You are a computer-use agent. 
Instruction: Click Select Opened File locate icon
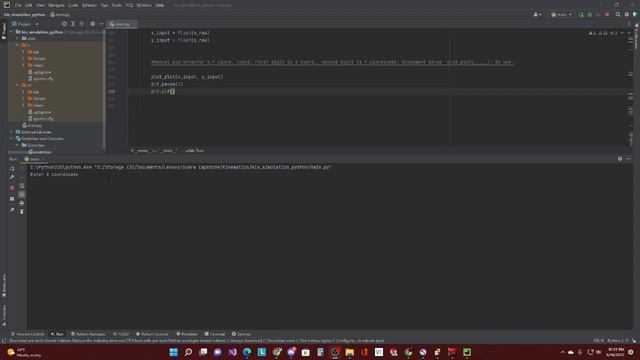point(64,24)
